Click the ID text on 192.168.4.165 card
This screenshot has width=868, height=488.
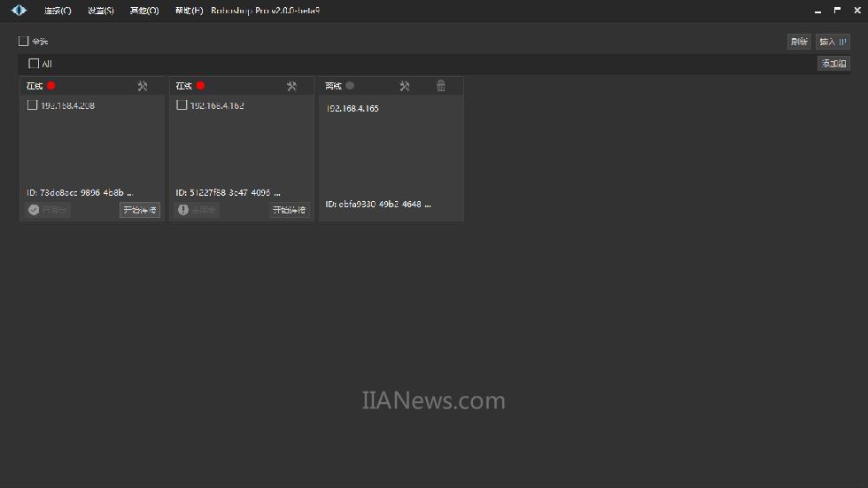click(x=378, y=204)
